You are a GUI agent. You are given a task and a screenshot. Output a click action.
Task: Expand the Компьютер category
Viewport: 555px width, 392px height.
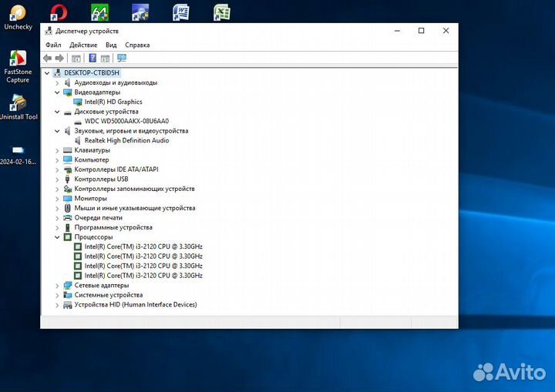tap(57, 160)
